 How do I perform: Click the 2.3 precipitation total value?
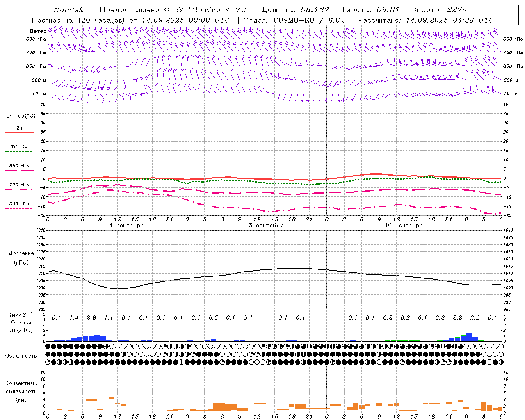tap(457, 318)
